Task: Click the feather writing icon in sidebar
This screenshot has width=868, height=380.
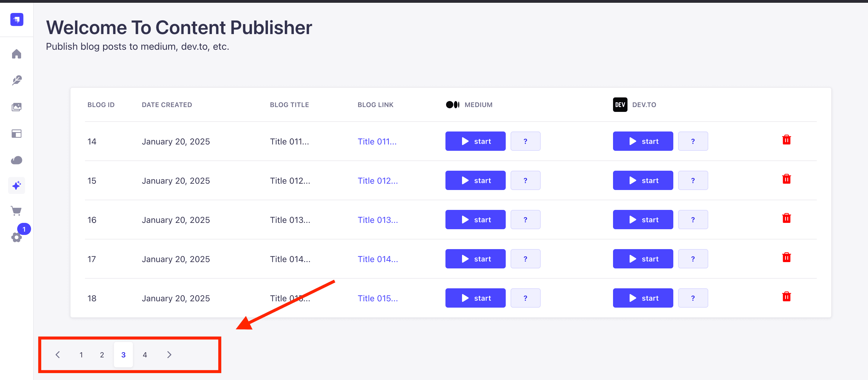Action: pos(17,80)
